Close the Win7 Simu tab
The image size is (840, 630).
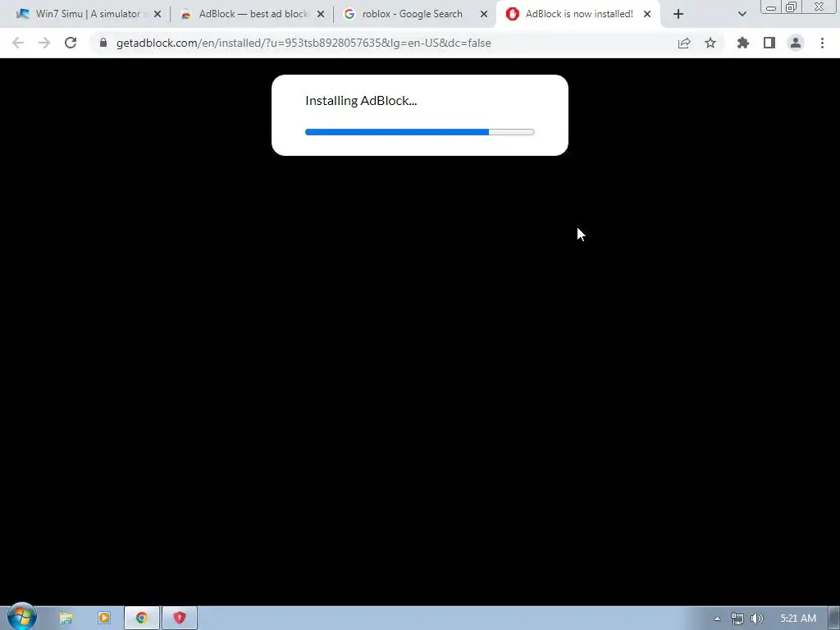[x=157, y=15]
